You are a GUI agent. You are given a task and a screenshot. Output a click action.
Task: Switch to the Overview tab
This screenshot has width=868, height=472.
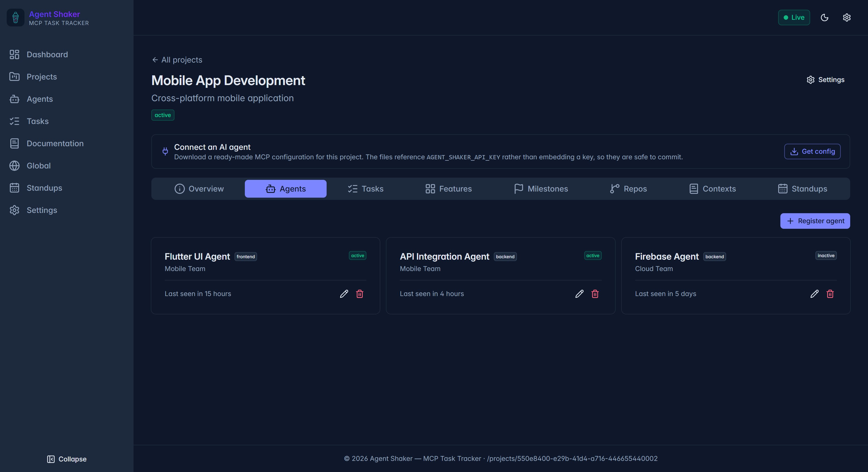pyautogui.click(x=199, y=189)
